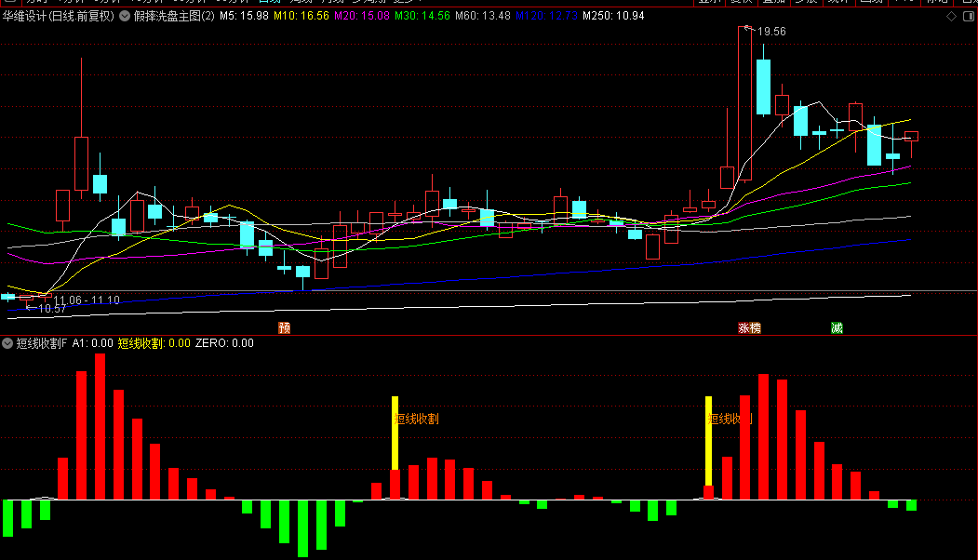Click the M5: 15.98 moving average label
Viewport: 978px width, 560px height.
pos(244,16)
